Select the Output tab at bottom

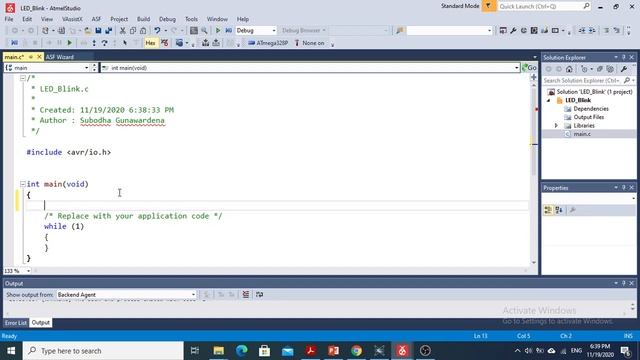(x=40, y=323)
